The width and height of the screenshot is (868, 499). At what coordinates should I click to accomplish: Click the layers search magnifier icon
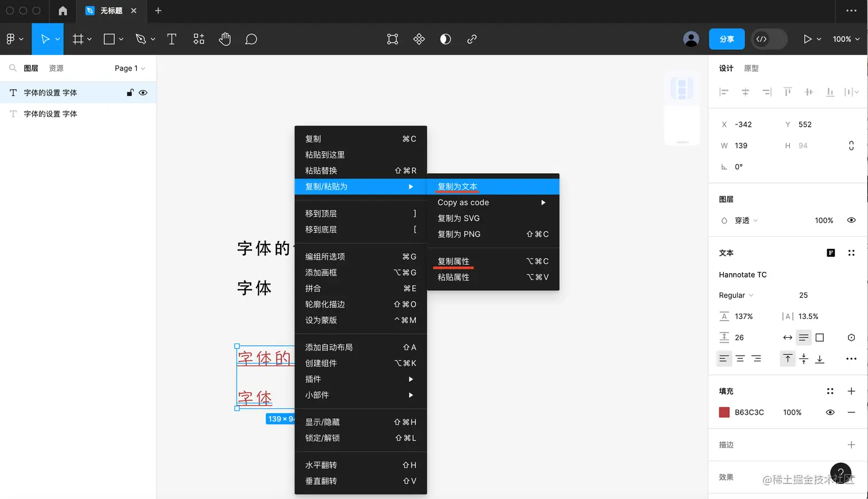click(13, 68)
